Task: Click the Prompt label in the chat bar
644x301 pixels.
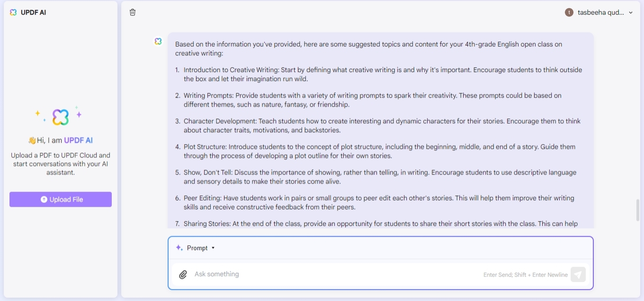Action: point(197,247)
